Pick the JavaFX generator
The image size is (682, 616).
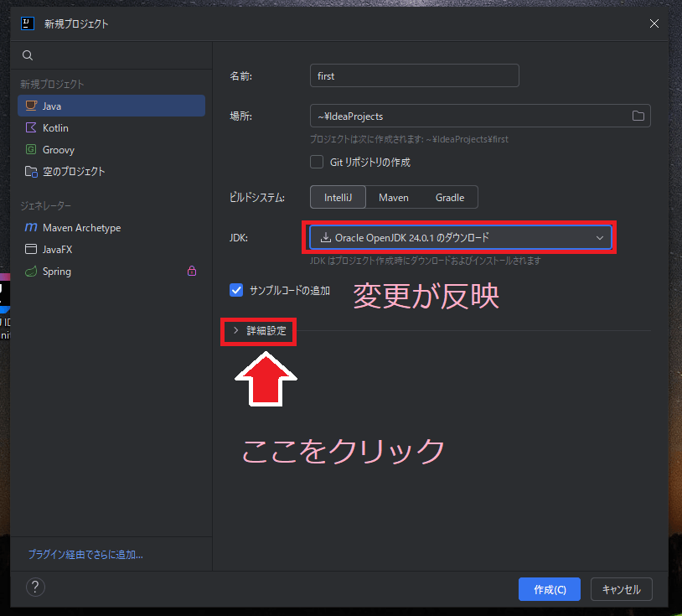point(111,249)
